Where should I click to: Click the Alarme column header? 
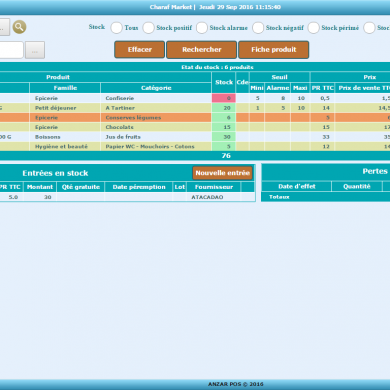278,88
